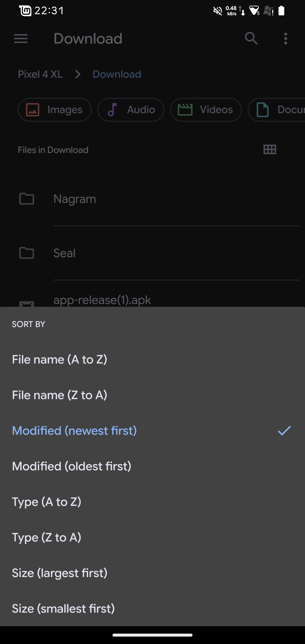The height and width of the screenshot is (644, 305).
Task: Tap the Download breadcrumb link
Action: [x=117, y=74]
